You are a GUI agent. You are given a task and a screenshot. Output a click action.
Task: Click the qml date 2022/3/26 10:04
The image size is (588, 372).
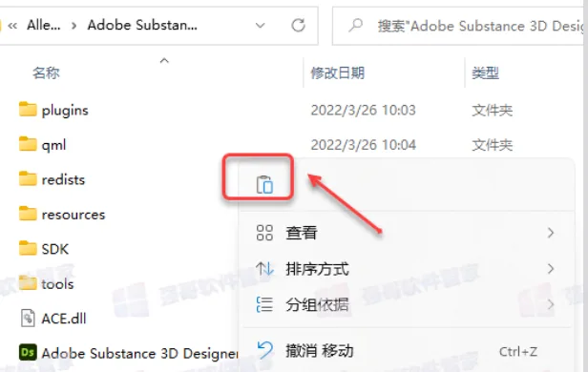pos(363,145)
